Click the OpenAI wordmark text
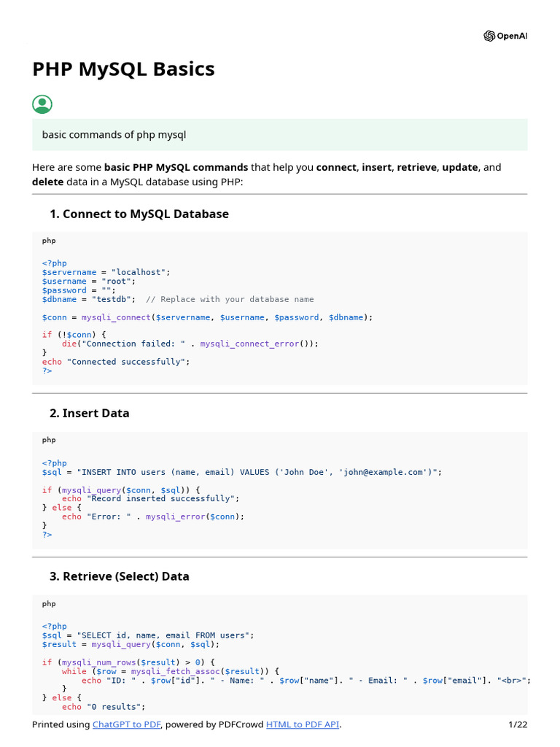Screen dimensions: 560x747 [x=512, y=36]
